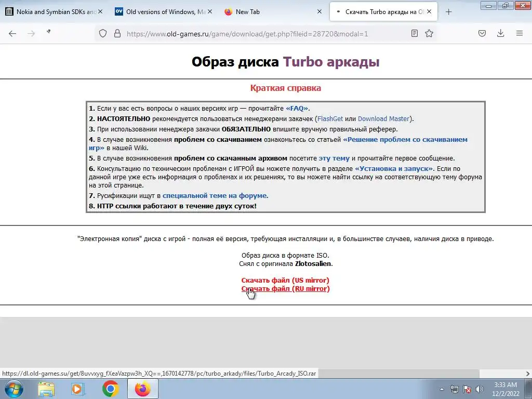
Task: Open the clock showing 3:33 AM
Action: point(506,389)
